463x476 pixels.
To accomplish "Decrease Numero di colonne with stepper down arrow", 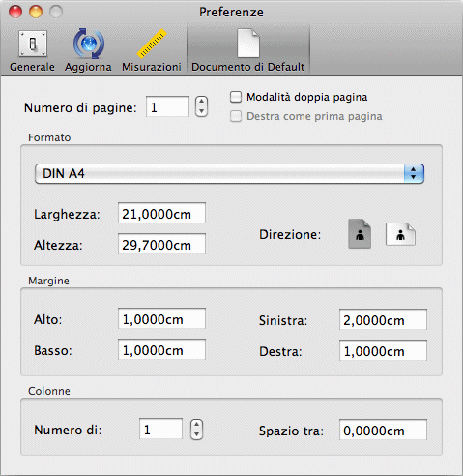I will click(x=196, y=434).
